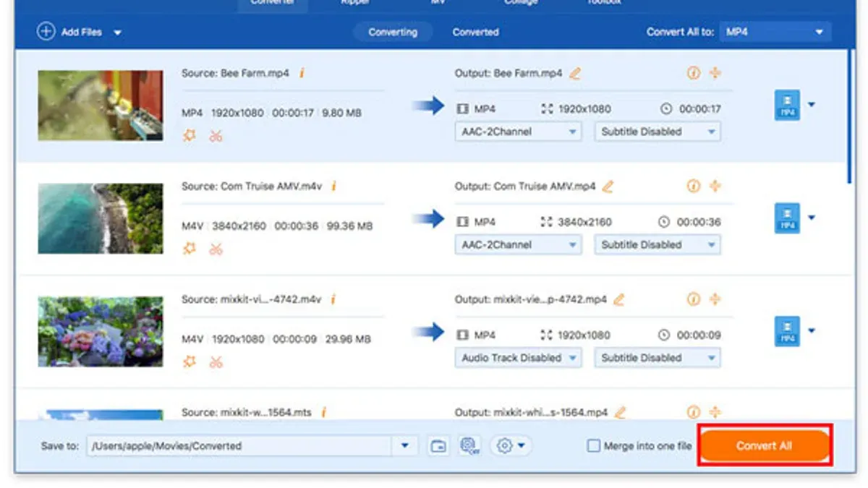Click the MP4 format icon for mixkit-vie...p-4742.mp4
Image resolution: width=868 pixels, height=488 pixels.
787,330
